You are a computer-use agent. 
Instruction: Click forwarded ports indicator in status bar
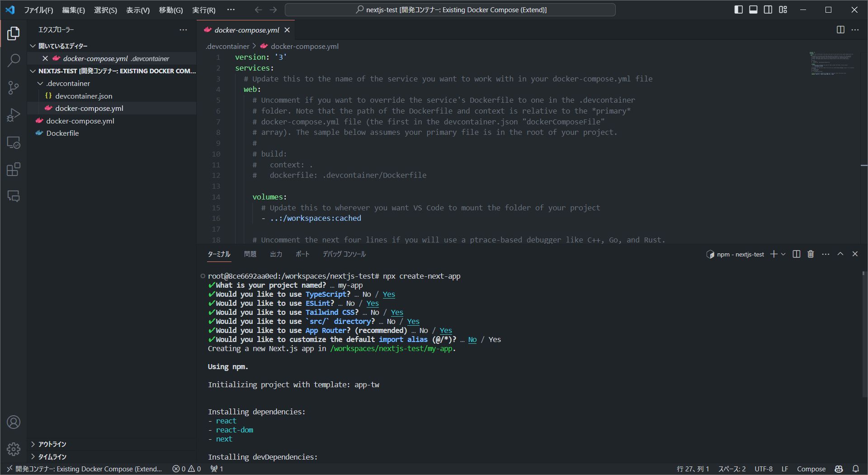point(217,469)
